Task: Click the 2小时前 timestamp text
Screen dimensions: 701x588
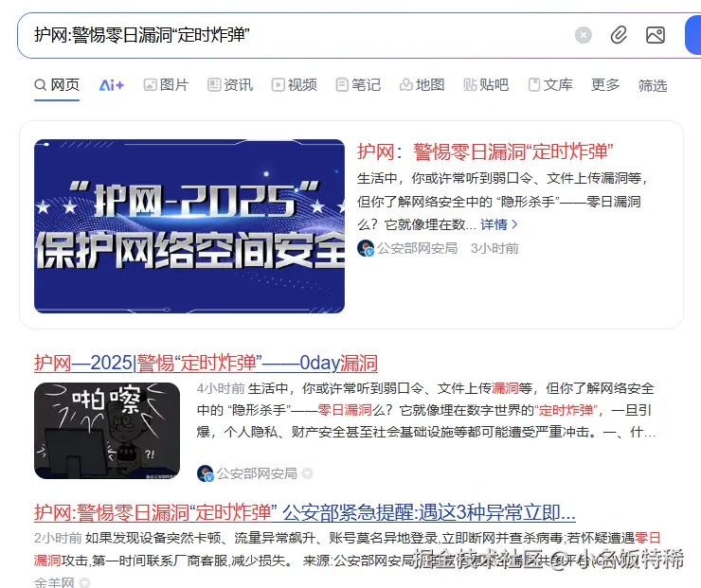Action: pos(58,538)
